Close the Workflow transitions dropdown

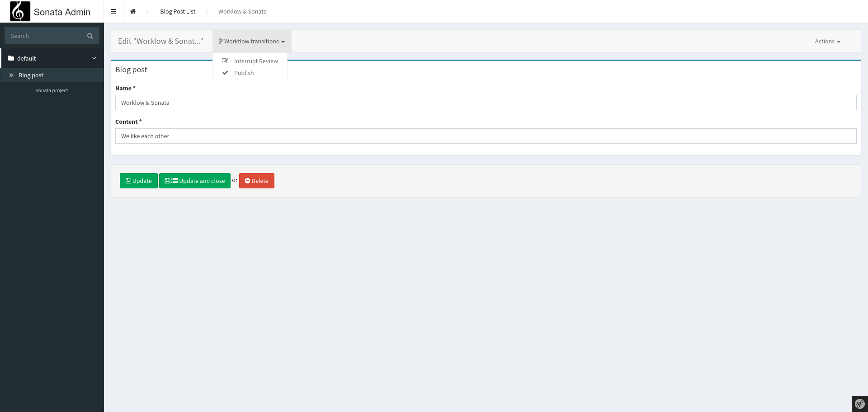coord(252,41)
